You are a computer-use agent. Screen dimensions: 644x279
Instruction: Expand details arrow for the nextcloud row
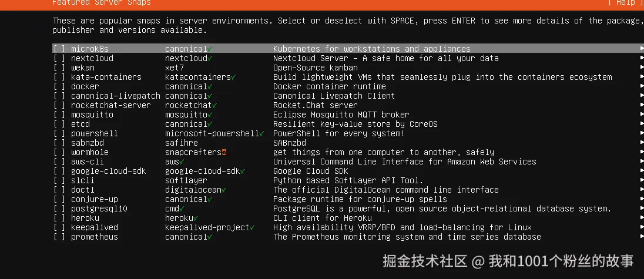pos(642,58)
